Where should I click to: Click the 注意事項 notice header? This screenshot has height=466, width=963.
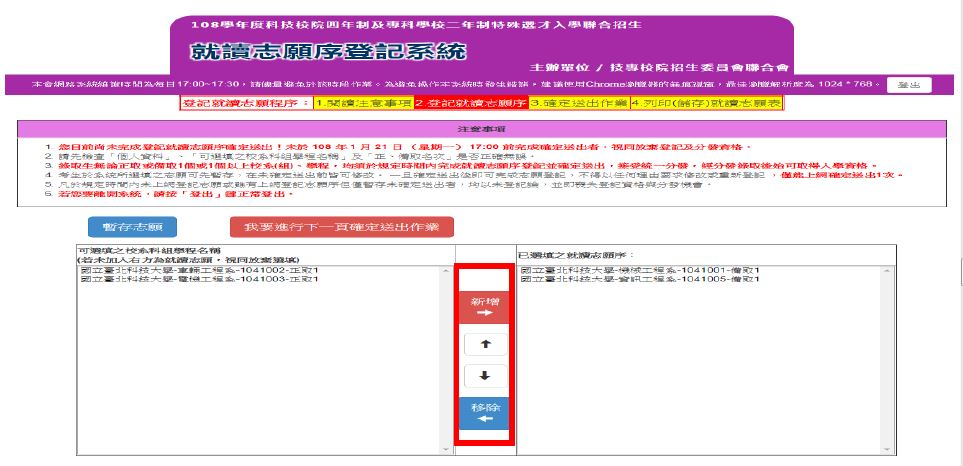[481, 130]
